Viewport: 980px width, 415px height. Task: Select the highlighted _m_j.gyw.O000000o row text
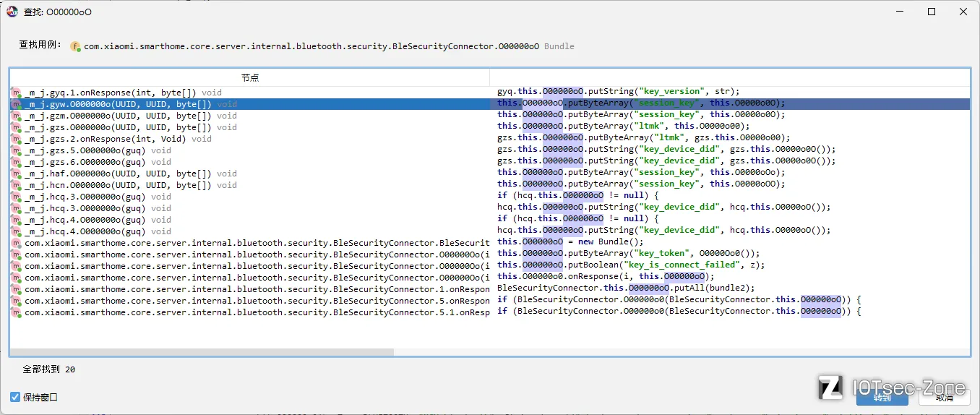[130, 104]
